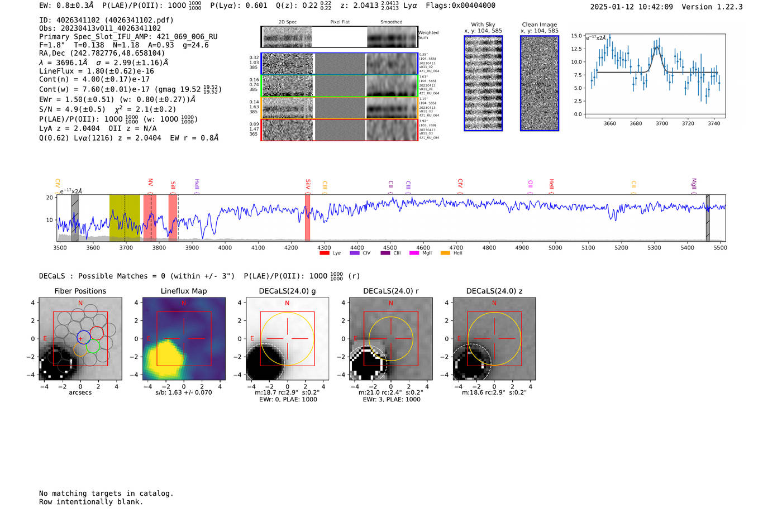Select the SiIV line marker near 4250
Screen dimensions: 782x532
coord(308,185)
